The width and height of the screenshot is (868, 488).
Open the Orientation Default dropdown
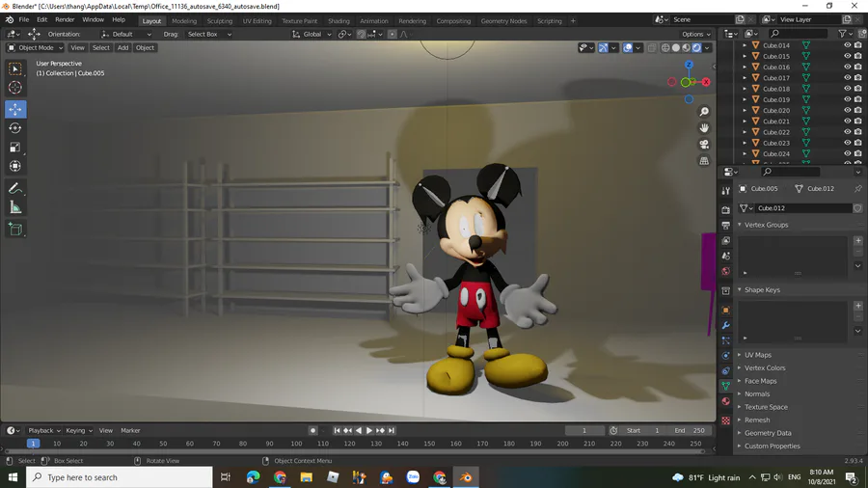click(126, 35)
